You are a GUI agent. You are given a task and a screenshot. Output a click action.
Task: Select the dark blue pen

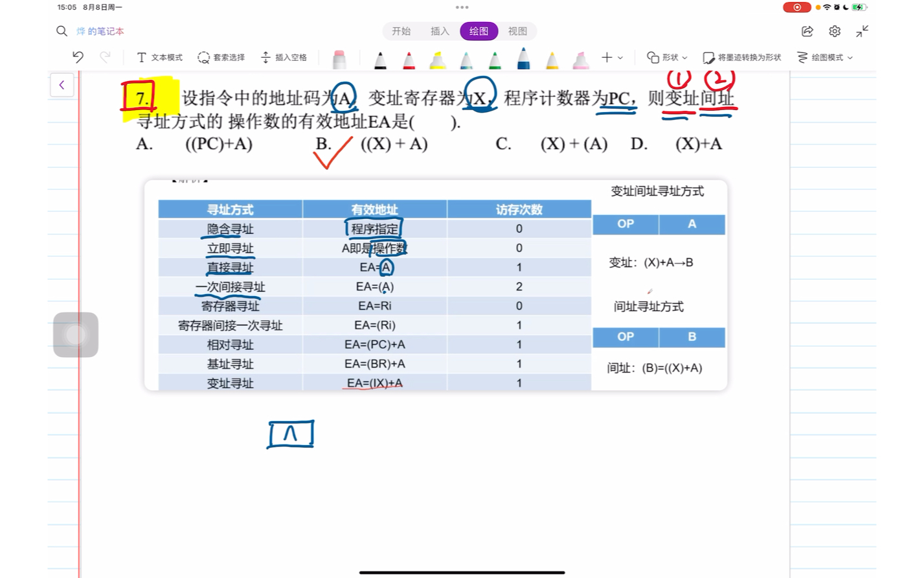(523, 58)
